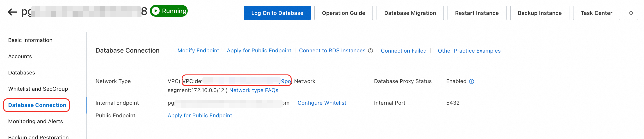The width and height of the screenshot is (644, 139).
Task: Click the refresh icon button
Action: (x=630, y=13)
